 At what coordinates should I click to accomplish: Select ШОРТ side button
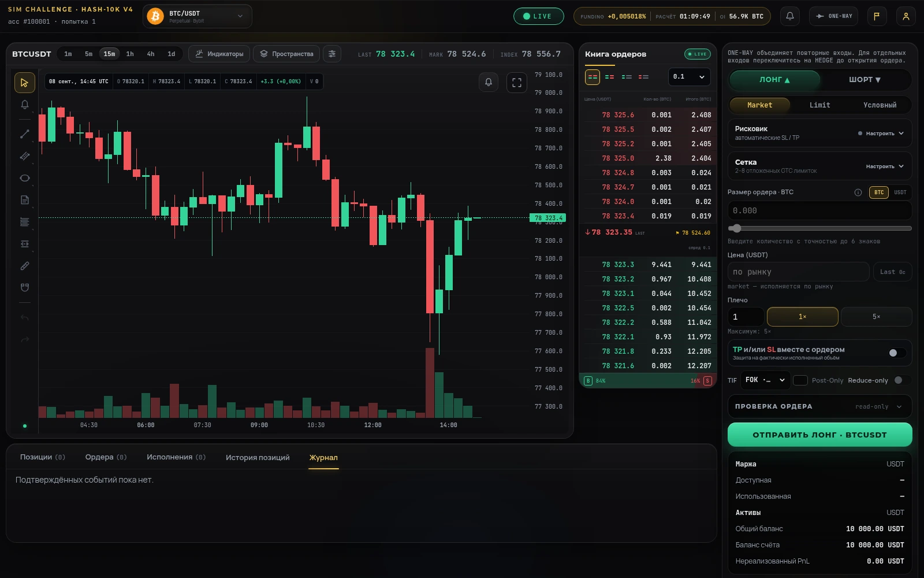click(865, 80)
